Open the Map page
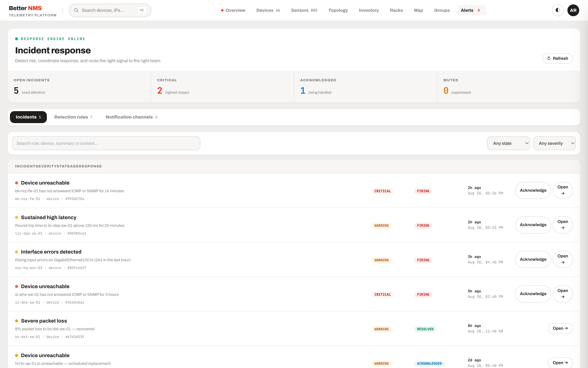Screen dimensions: 588x368 pos(418,10)
